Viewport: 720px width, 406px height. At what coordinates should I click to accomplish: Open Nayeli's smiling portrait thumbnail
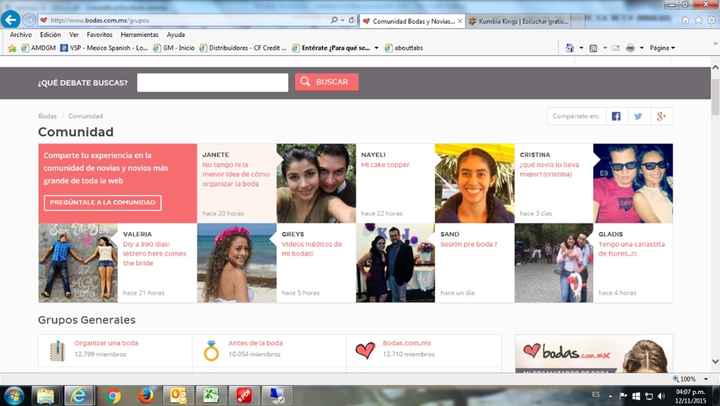[x=475, y=183]
